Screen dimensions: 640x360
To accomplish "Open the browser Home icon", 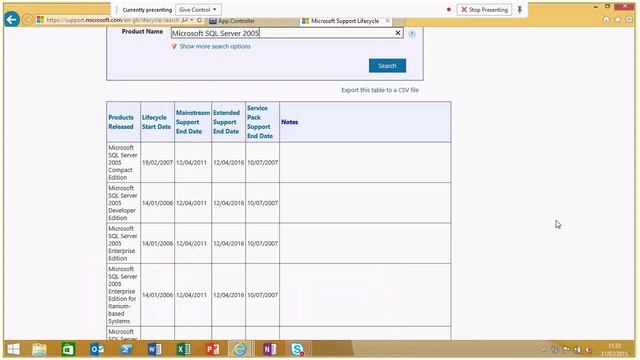I will click(606, 20).
